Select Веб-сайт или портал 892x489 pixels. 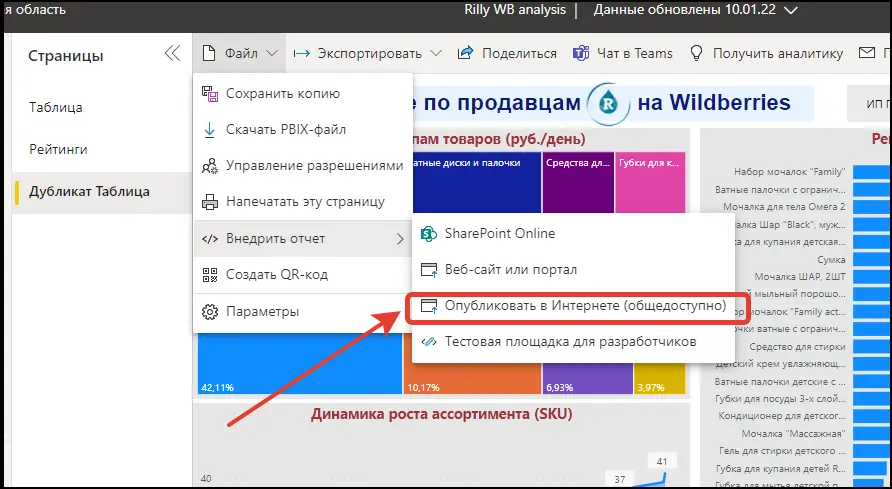[x=573, y=270]
